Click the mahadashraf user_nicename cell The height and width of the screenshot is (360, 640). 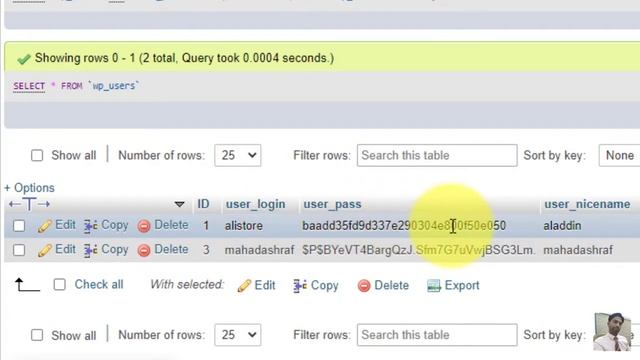578,250
